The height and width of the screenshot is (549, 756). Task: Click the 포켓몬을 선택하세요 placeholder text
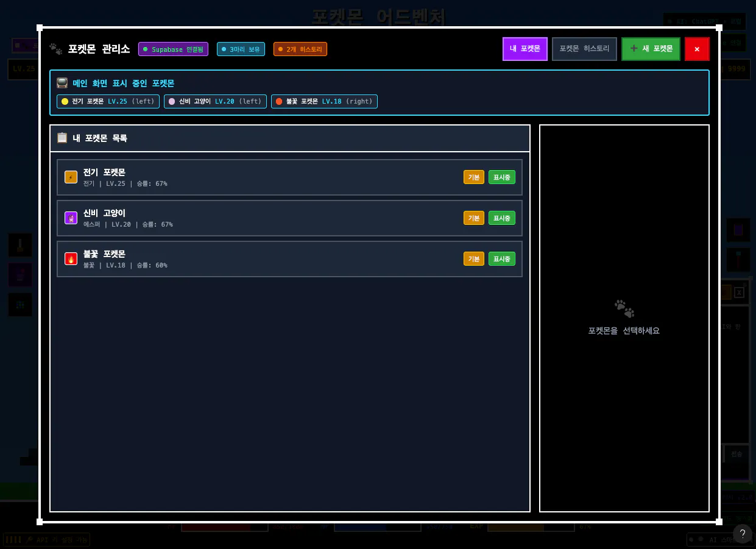[624, 331]
